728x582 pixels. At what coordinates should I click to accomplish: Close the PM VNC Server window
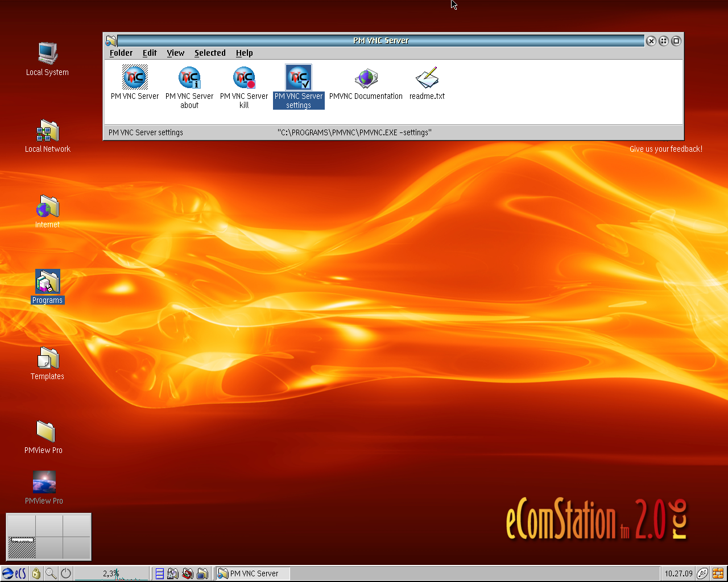click(651, 41)
